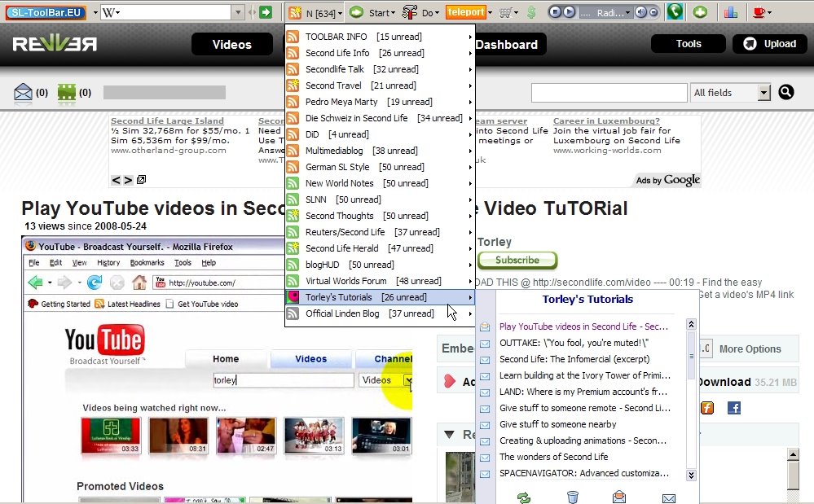Image resolution: width=814 pixels, height=504 pixels.
Task: Open 'Second Life: The Infomercial (excerpt)' item
Action: 574,359
